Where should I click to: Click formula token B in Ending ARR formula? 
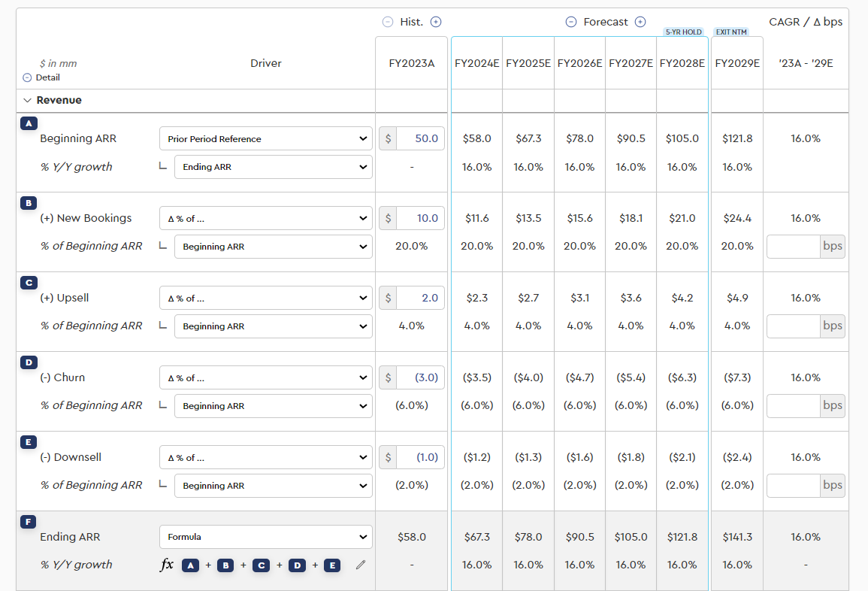click(226, 565)
